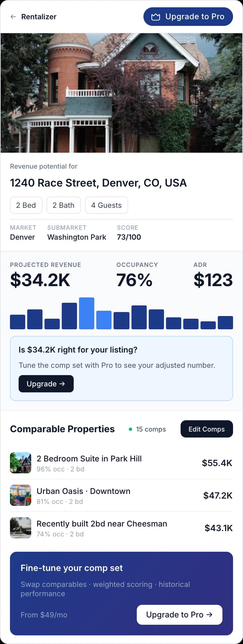Click the $55.4K revenue figure
The width and height of the screenshot is (243, 644).
217,462
